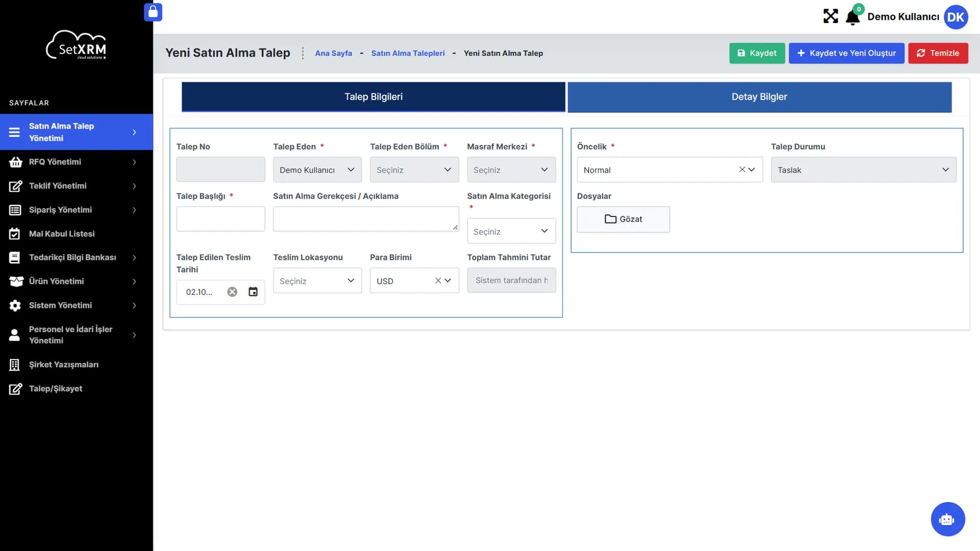This screenshot has height=551, width=980.
Task: Open the Talep Eden Bölüm dropdown
Action: click(x=414, y=170)
